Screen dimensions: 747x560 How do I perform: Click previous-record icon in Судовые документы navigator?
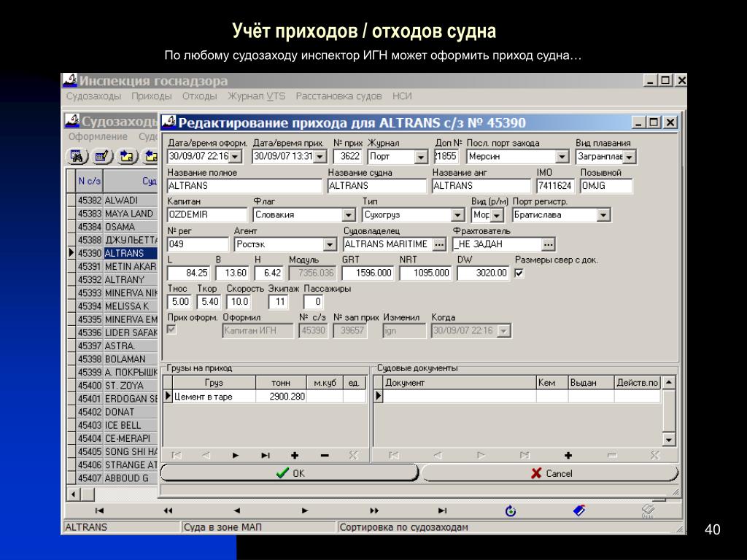coord(438,456)
